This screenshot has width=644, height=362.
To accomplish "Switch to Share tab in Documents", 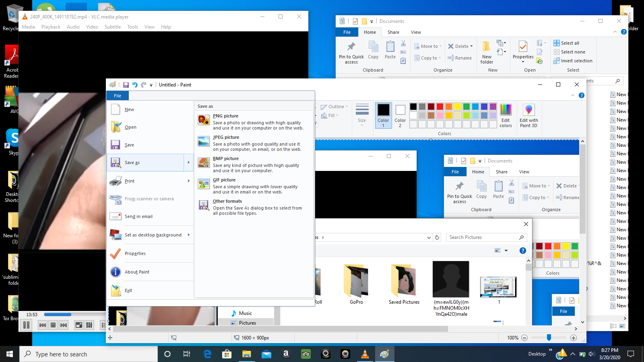I will [393, 32].
